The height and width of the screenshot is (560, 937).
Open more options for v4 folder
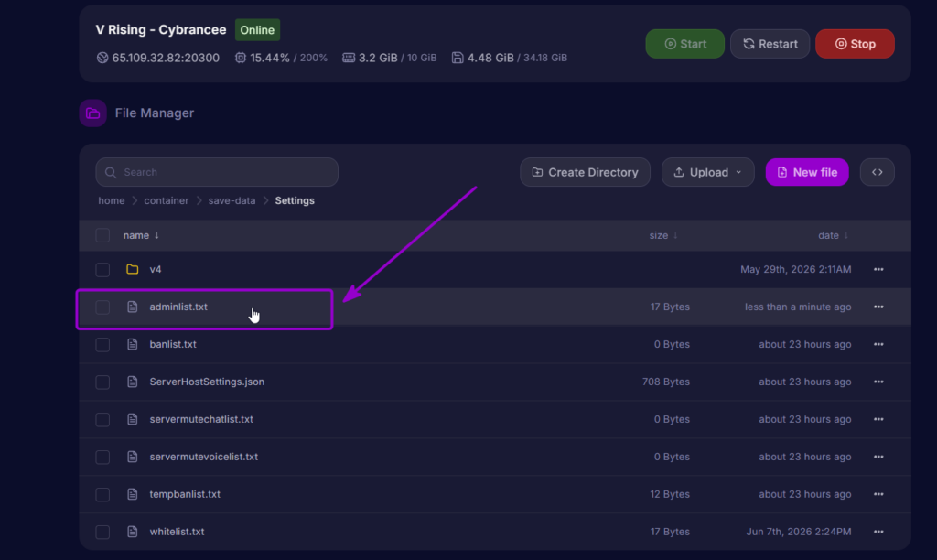coord(878,270)
